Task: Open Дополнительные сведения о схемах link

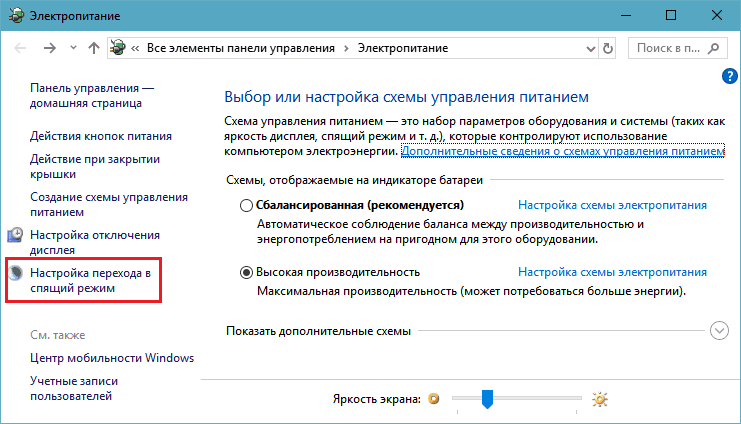Action: (562, 152)
